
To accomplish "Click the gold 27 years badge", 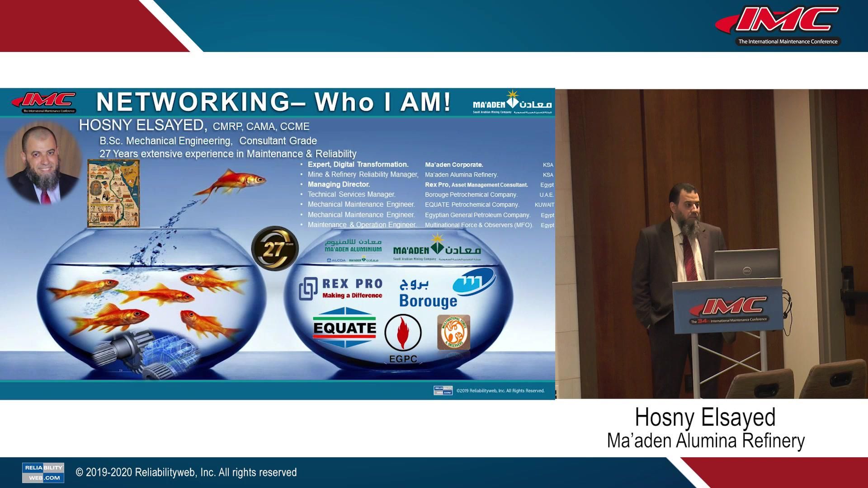I will click(x=275, y=249).
